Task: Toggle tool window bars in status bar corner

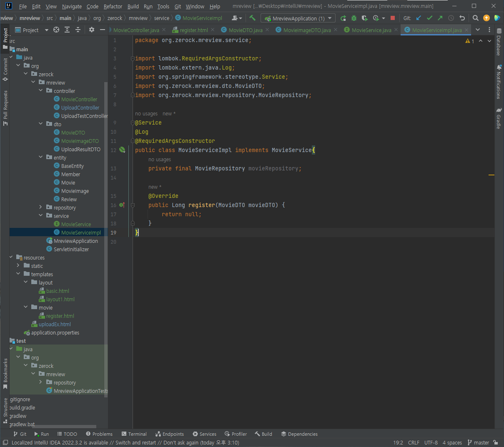Action: pyautogui.click(x=5, y=442)
